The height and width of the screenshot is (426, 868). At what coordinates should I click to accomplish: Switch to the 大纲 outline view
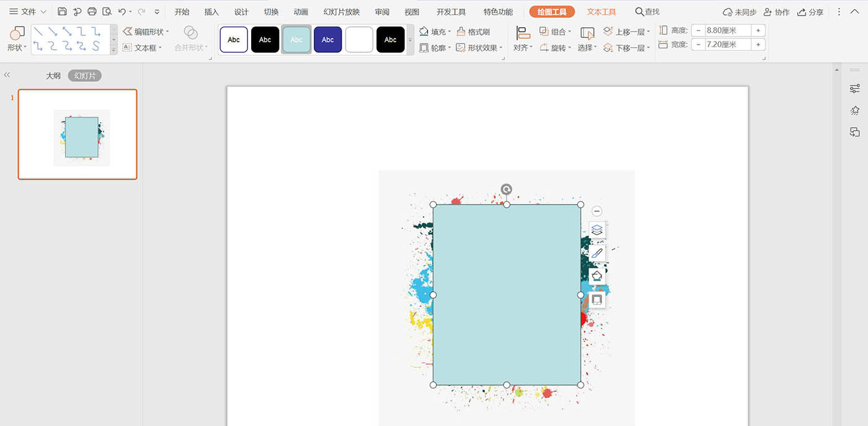tap(53, 76)
